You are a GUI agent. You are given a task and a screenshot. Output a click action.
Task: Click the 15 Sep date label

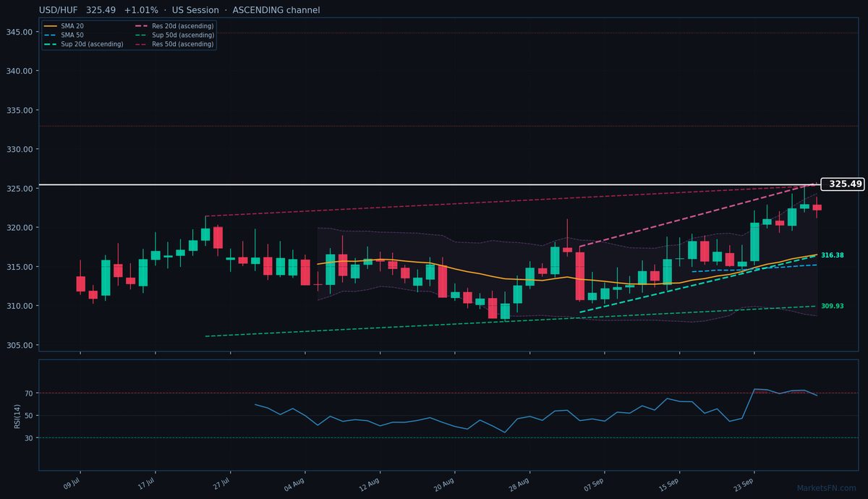(669, 484)
